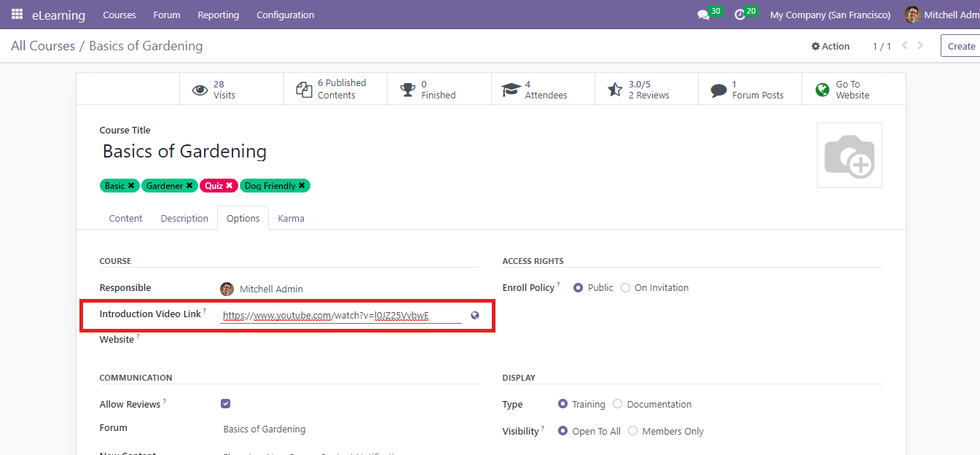Click the upload course image camera icon
This screenshot has width=980, height=455.
coord(849,155)
